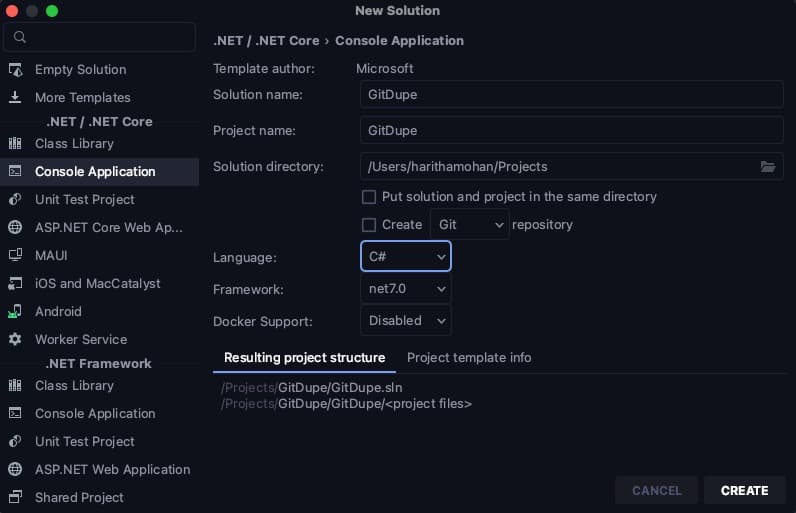Click the iOS and MacCatalyst icon

(15, 283)
